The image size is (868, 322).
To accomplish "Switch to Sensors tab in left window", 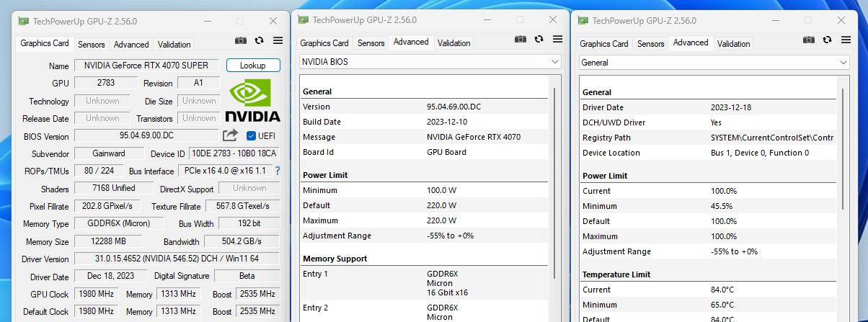I will [92, 45].
